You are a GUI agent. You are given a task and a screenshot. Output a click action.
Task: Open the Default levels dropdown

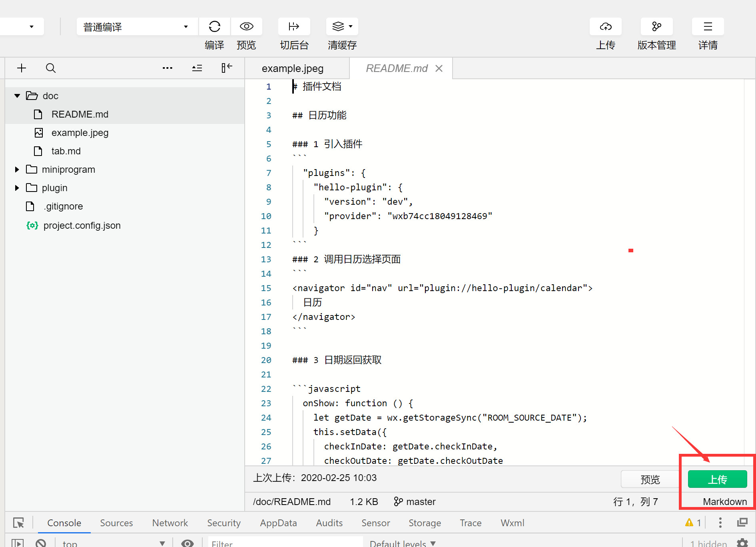click(x=402, y=543)
